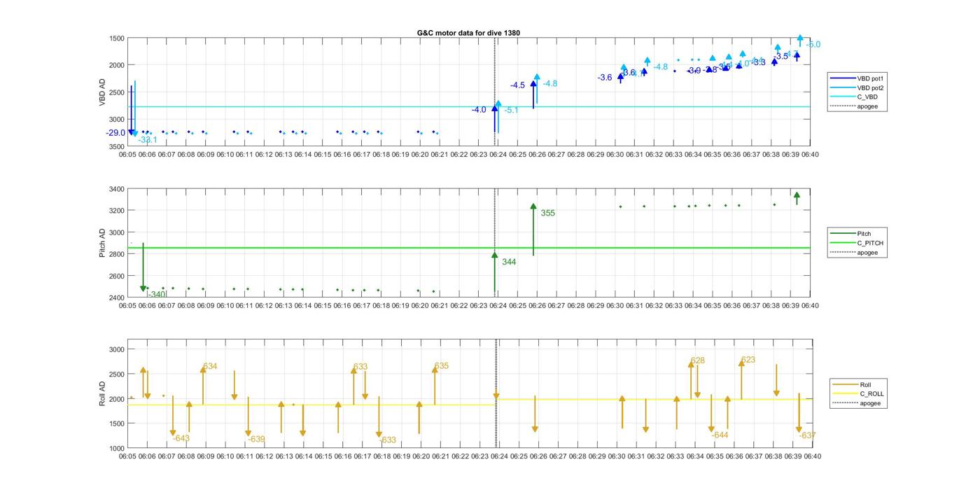Click the pitch arrow label 355

tap(547, 213)
